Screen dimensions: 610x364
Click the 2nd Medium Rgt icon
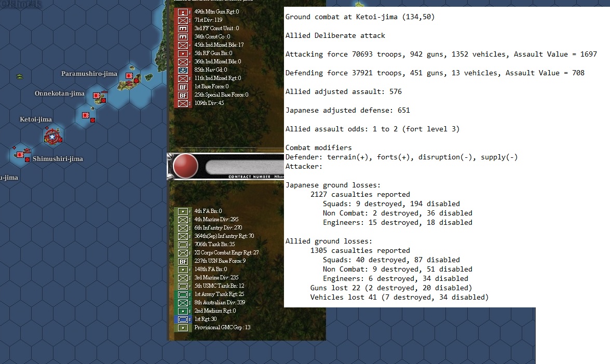coord(183,312)
